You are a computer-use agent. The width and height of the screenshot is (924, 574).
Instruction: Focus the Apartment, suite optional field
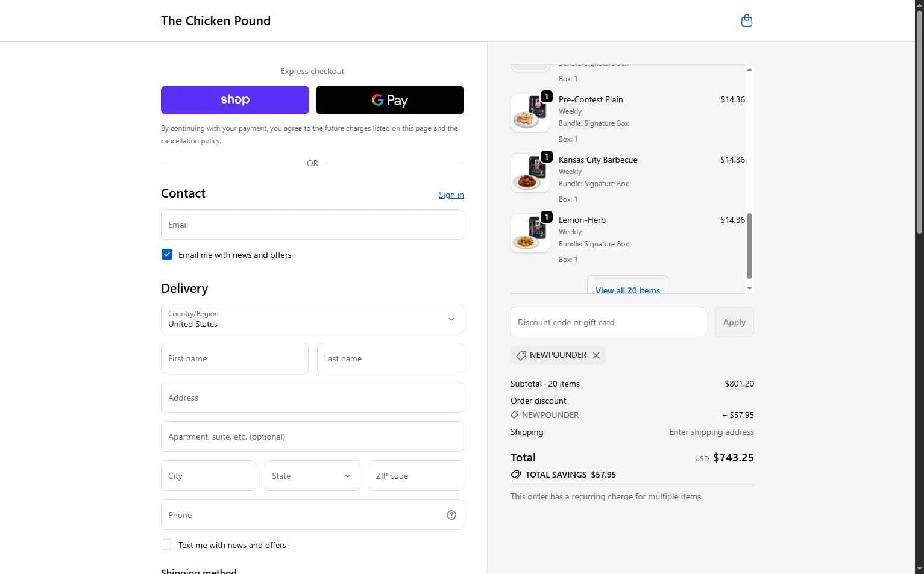[312, 437]
